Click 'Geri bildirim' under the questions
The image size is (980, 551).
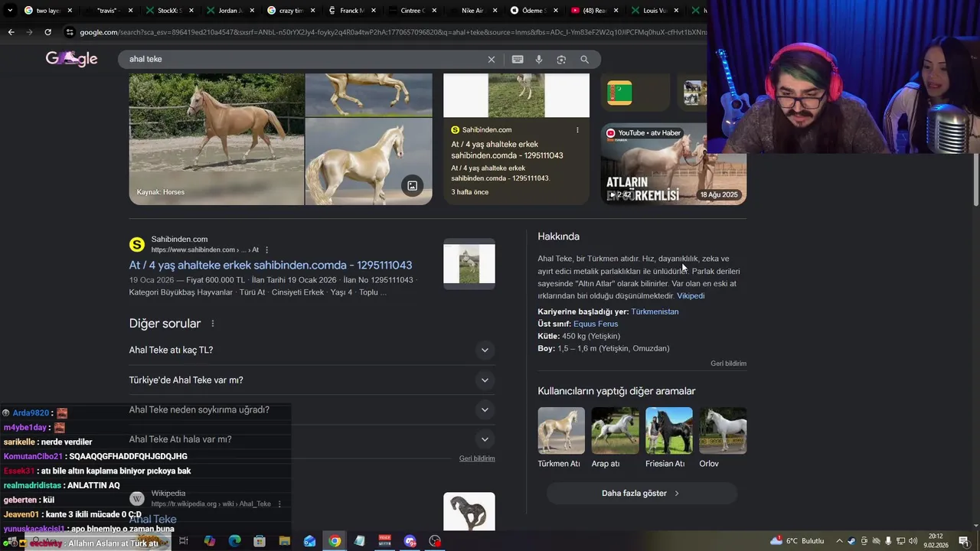tap(477, 458)
